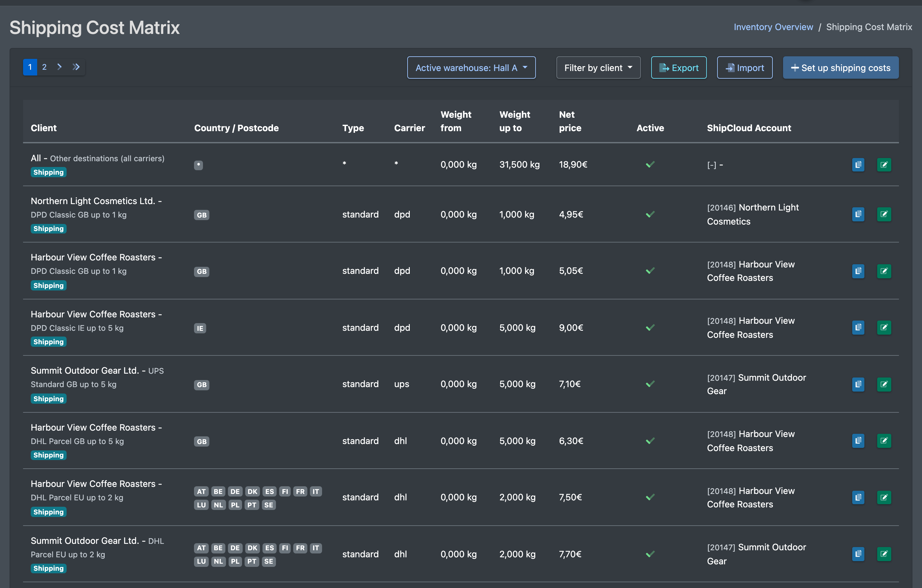Edit Harbour View DHL Parcel GB entry
This screenshot has height=588, width=922.
point(884,441)
